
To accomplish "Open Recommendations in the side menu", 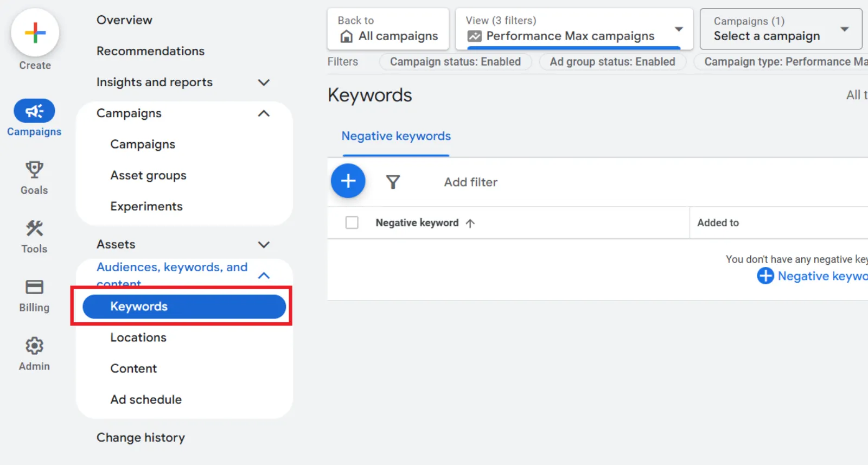I will 151,51.
